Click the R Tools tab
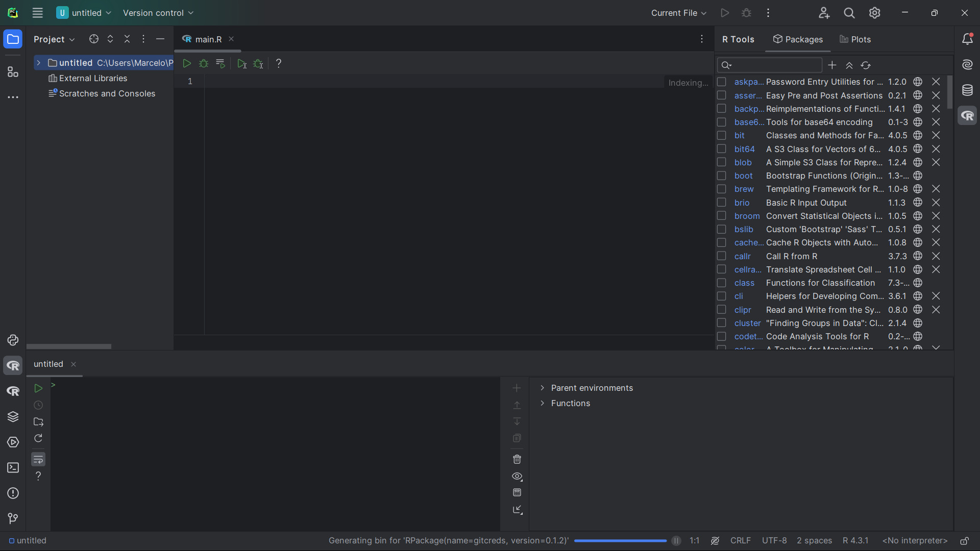This screenshot has height=551, width=980. coord(739,39)
